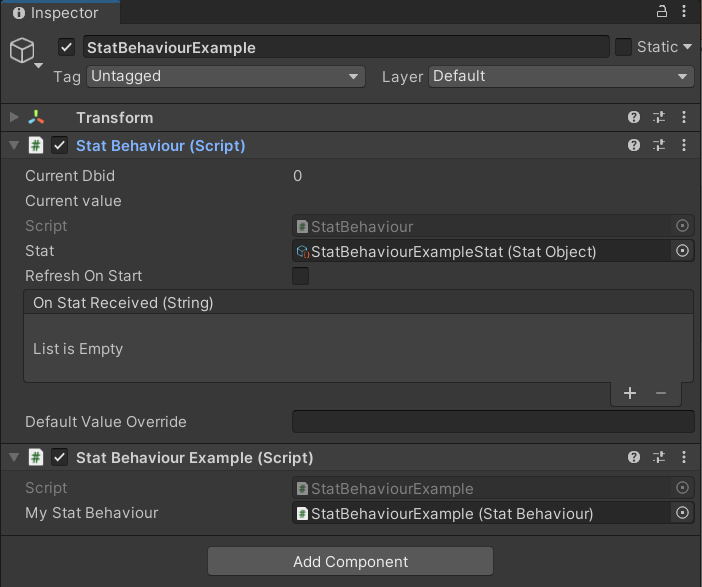Click the 'Default Value Override' label
This screenshot has width=702, height=587.
(x=106, y=422)
